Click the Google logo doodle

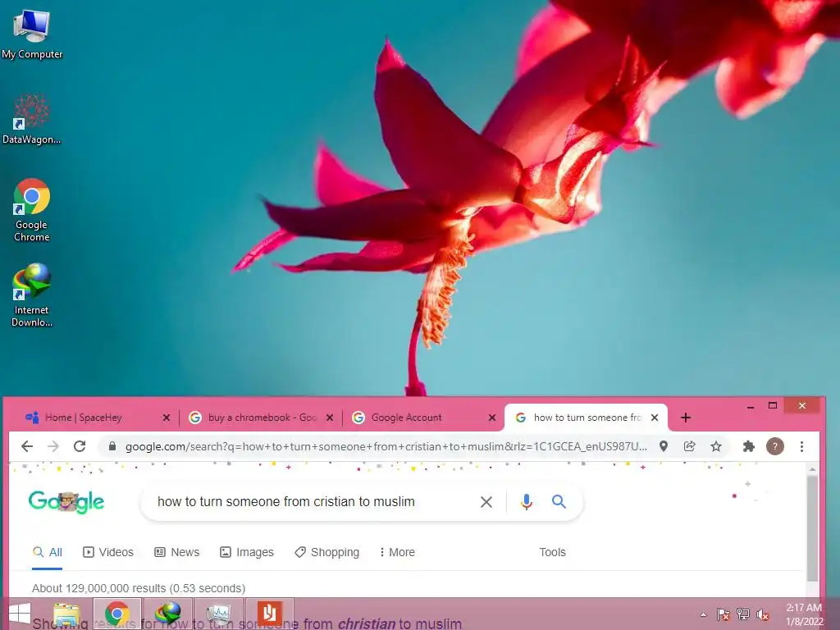[x=66, y=502]
